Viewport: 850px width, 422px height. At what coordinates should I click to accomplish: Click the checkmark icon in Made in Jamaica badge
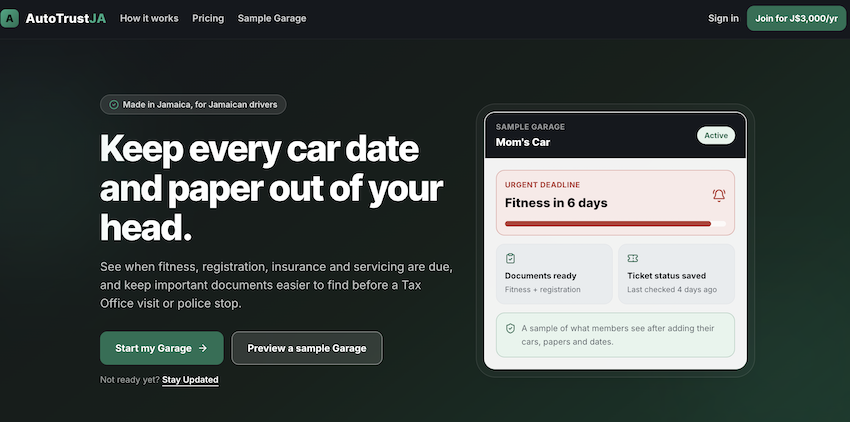click(114, 105)
